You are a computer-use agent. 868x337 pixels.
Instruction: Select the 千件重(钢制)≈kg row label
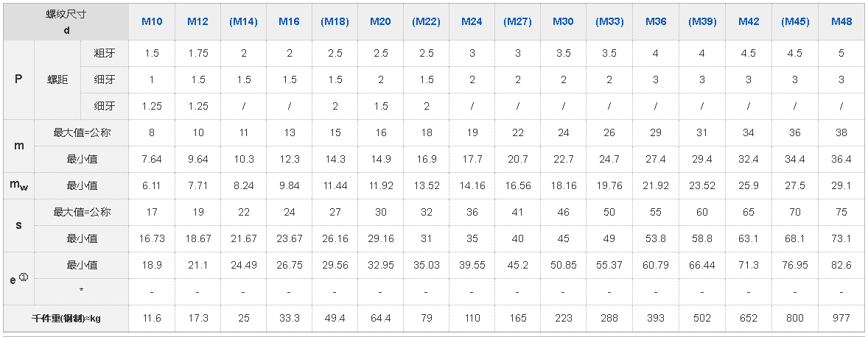coord(66,319)
